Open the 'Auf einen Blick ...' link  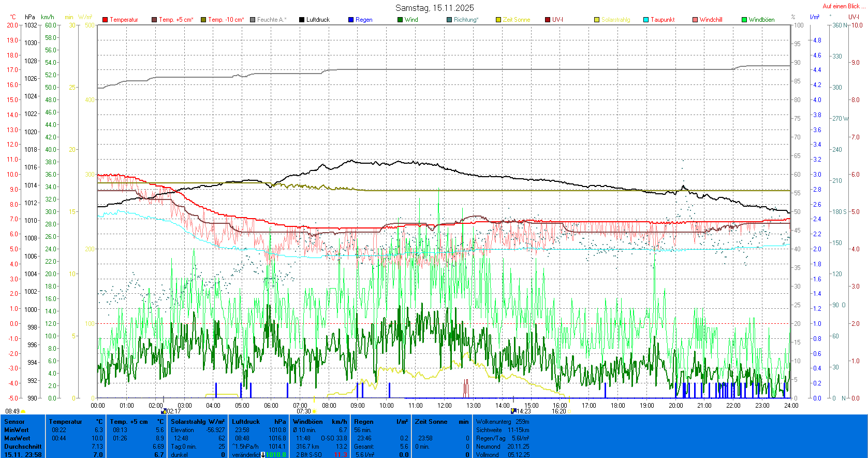(x=843, y=6)
